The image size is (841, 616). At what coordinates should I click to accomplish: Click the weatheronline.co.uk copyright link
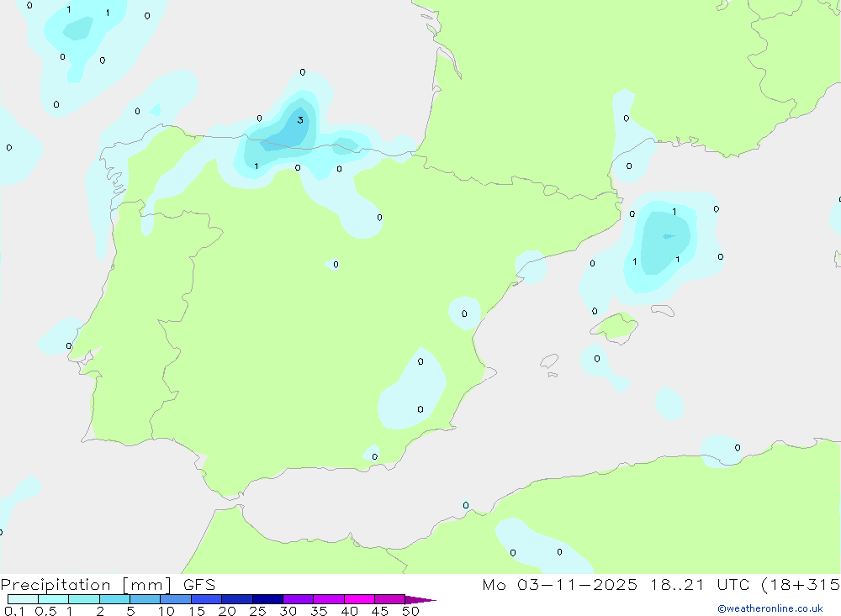click(770, 608)
